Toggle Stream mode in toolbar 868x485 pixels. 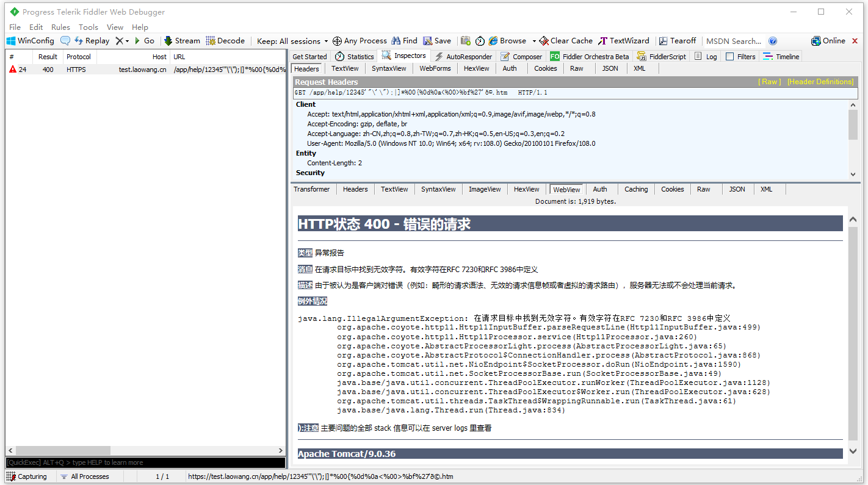click(x=182, y=41)
